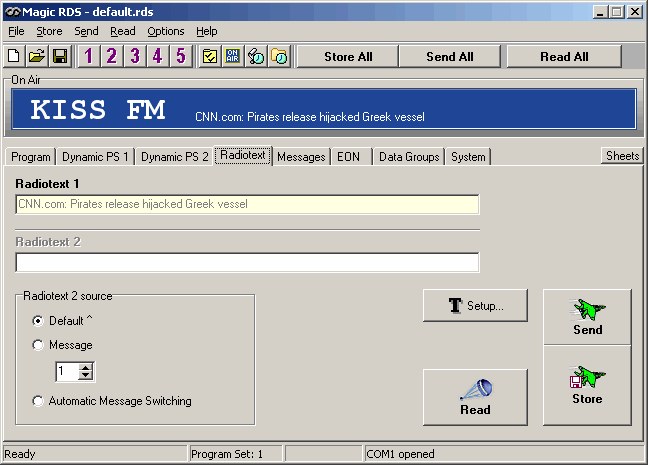Click 'Program Set: 1' in status bar

point(227,454)
